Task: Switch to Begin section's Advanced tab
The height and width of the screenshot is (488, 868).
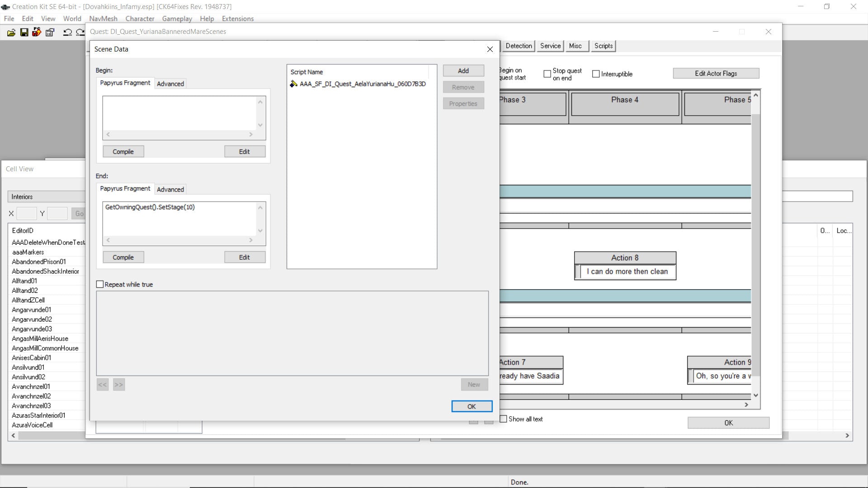Action: (x=170, y=84)
